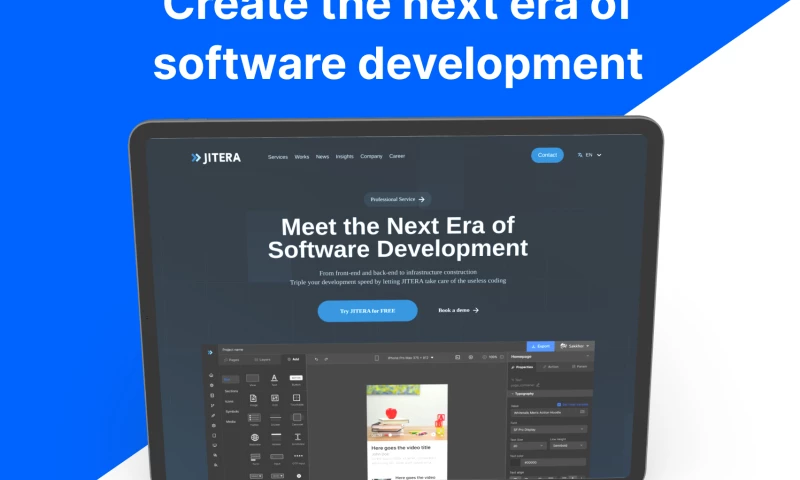
Task: Click the JITERA logo in the site header
Action: [x=216, y=158]
